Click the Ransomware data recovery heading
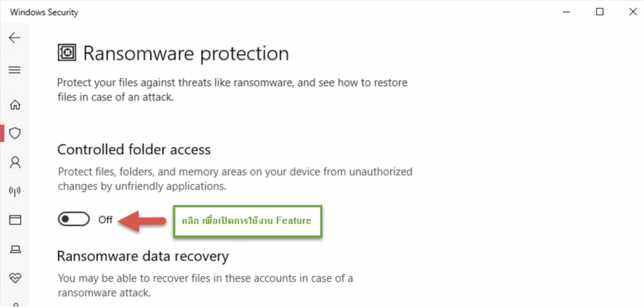The width and height of the screenshot is (644, 308). 143,256
